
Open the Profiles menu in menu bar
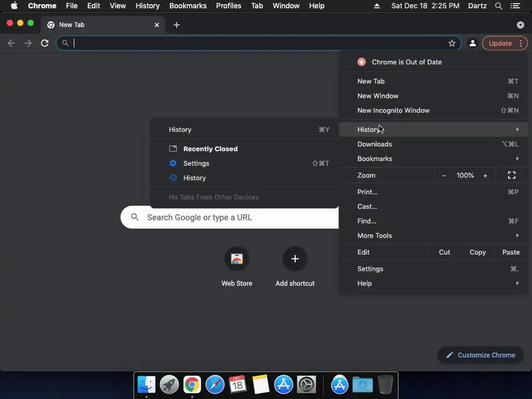click(x=229, y=6)
